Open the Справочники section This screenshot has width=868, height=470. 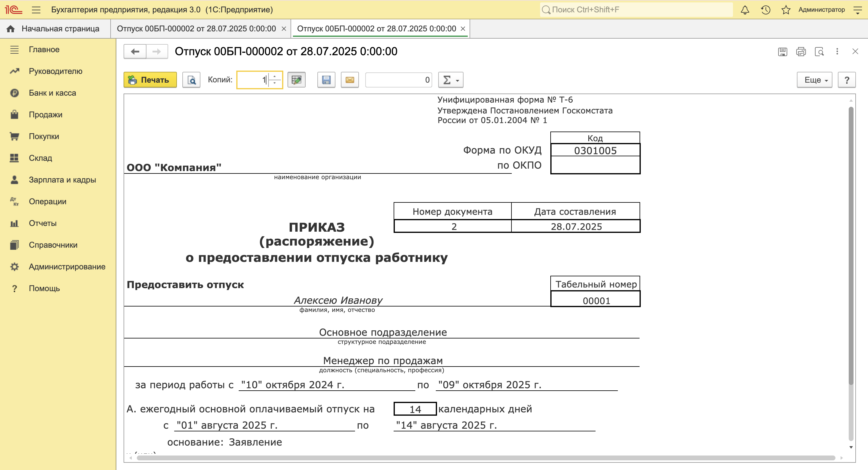(53, 245)
